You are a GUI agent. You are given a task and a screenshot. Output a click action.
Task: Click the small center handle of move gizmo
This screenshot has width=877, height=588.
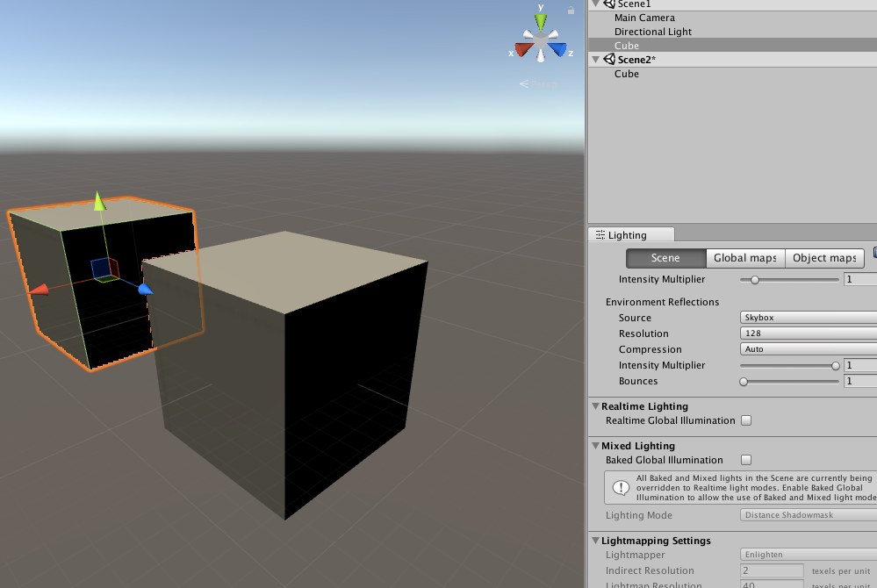[x=104, y=269]
